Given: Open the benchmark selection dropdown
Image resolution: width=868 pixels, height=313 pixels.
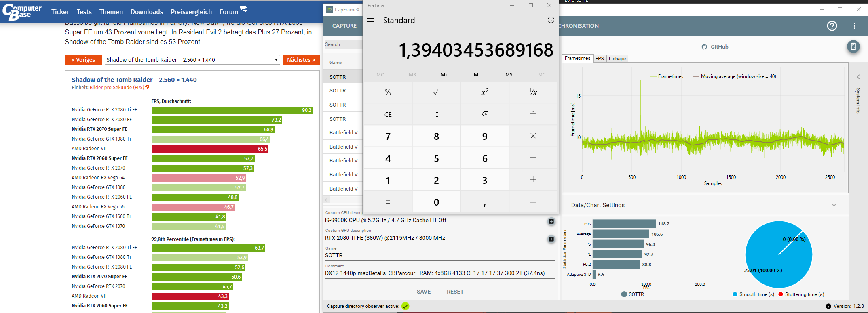Looking at the screenshot, I should [x=192, y=60].
